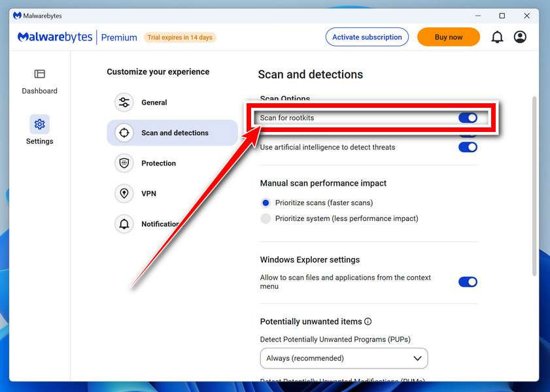Disable artificial intelligence threat detection switch

(468, 147)
